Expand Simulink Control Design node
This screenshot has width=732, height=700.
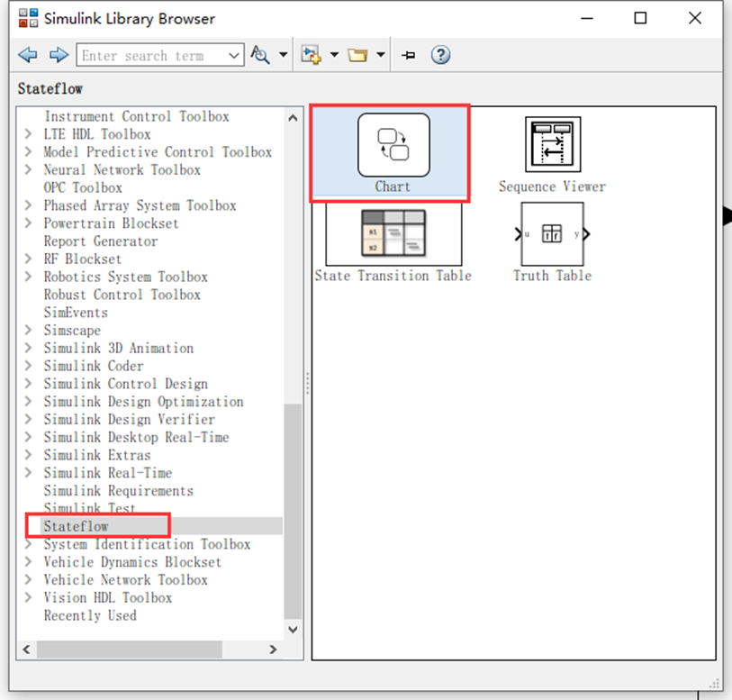tap(29, 384)
